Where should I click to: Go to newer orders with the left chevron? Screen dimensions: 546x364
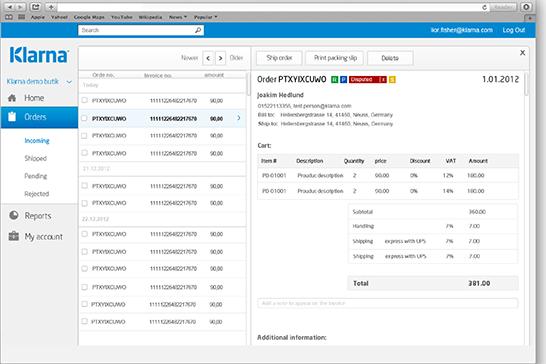(x=208, y=58)
